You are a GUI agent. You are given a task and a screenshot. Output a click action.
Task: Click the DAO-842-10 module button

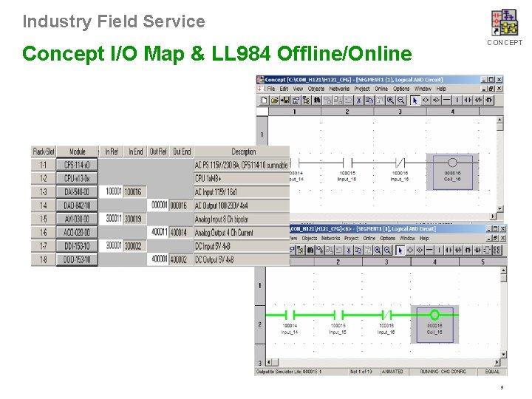click(x=77, y=205)
